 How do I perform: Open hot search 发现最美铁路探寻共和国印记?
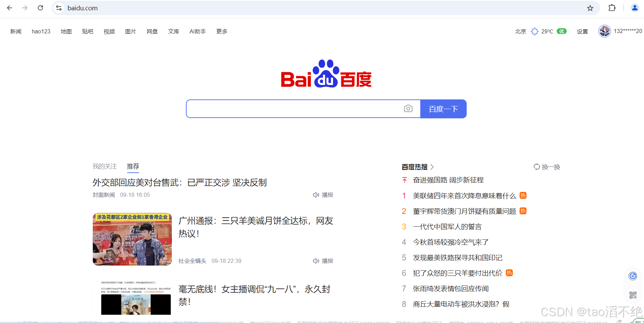click(457, 257)
